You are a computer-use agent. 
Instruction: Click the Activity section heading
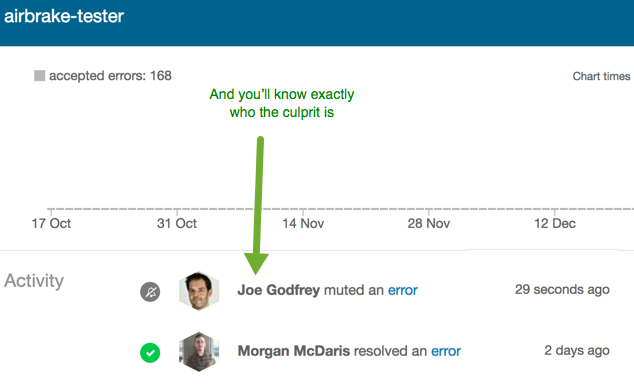(34, 281)
